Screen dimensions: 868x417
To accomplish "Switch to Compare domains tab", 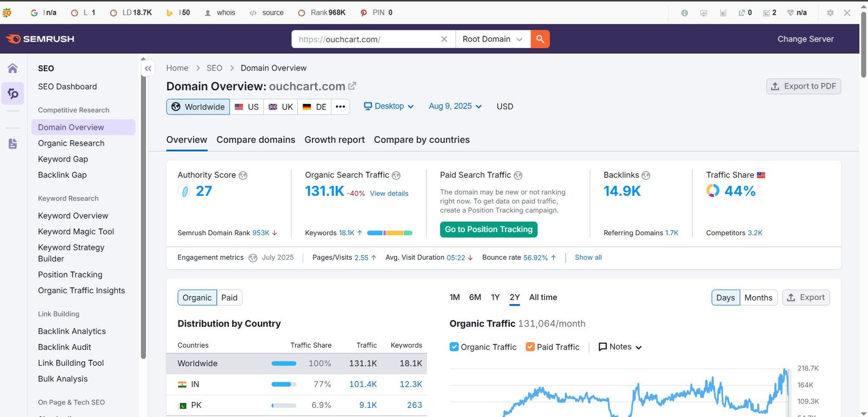I will [x=256, y=140].
